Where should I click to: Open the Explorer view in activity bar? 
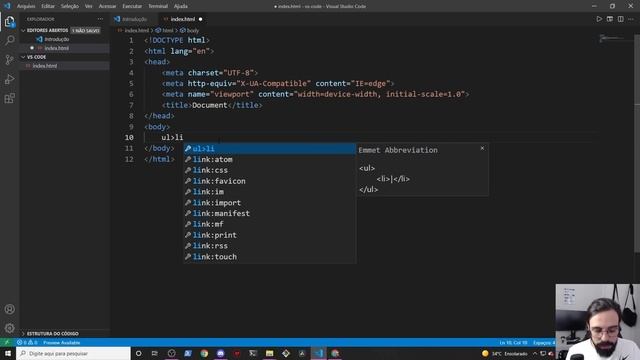tap(9, 22)
